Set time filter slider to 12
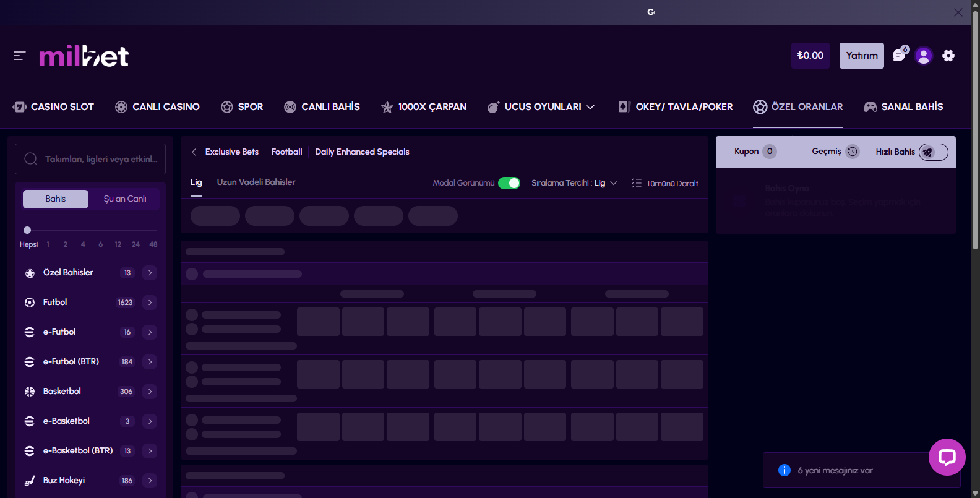This screenshot has height=498, width=980. (118, 244)
